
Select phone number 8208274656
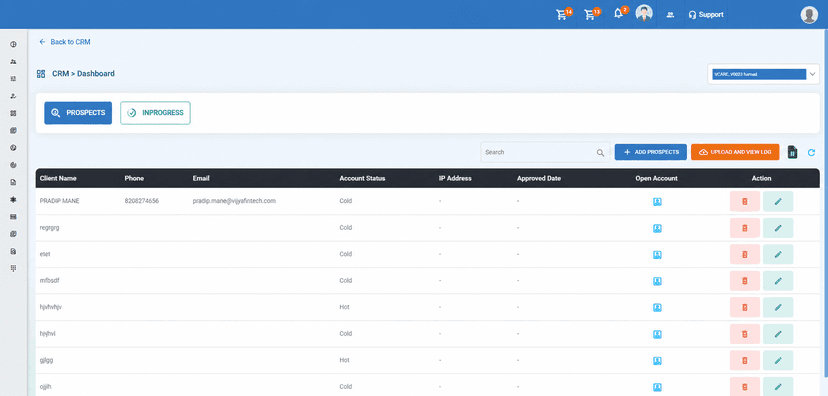coord(142,201)
